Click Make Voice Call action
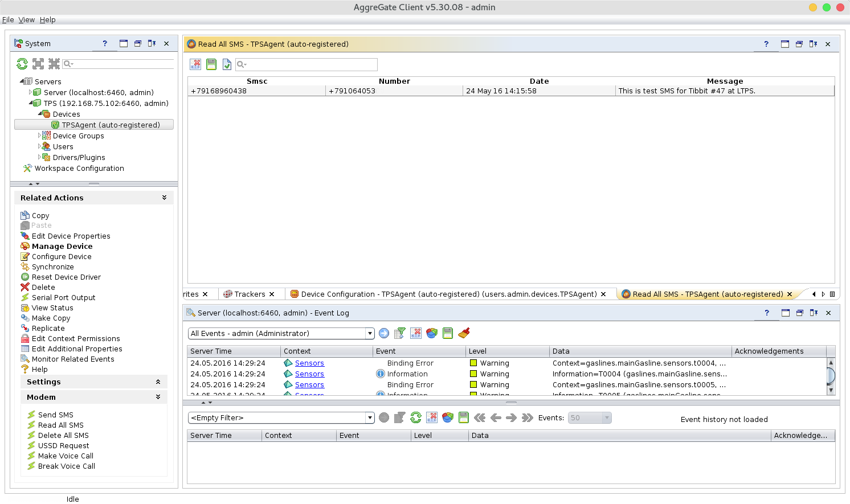The width and height of the screenshot is (850, 504). 66,456
